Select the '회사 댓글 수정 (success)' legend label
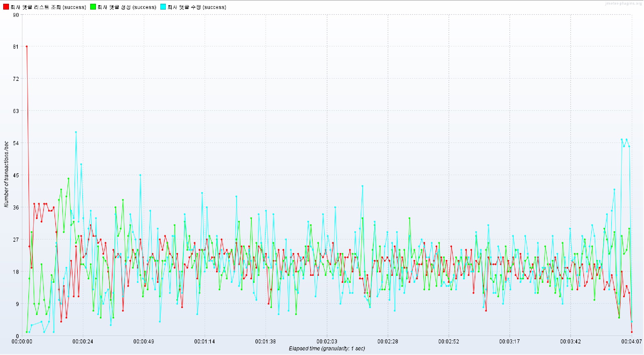 197,7
